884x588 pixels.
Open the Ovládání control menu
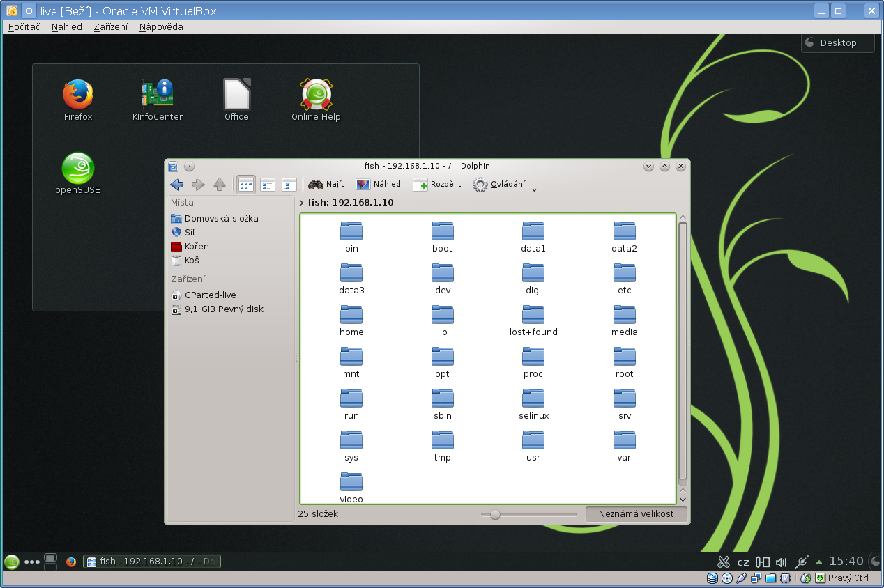499,185
